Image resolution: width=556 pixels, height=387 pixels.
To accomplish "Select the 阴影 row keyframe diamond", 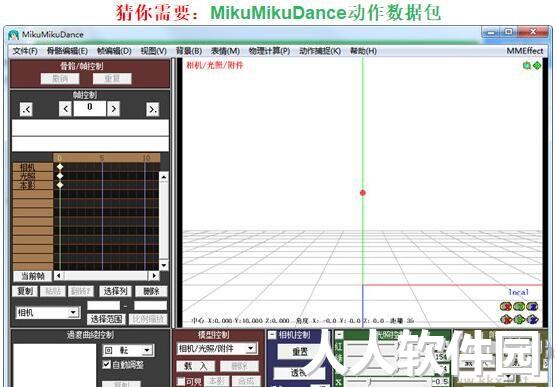I will pyautogui.click(x=60, y=185).
